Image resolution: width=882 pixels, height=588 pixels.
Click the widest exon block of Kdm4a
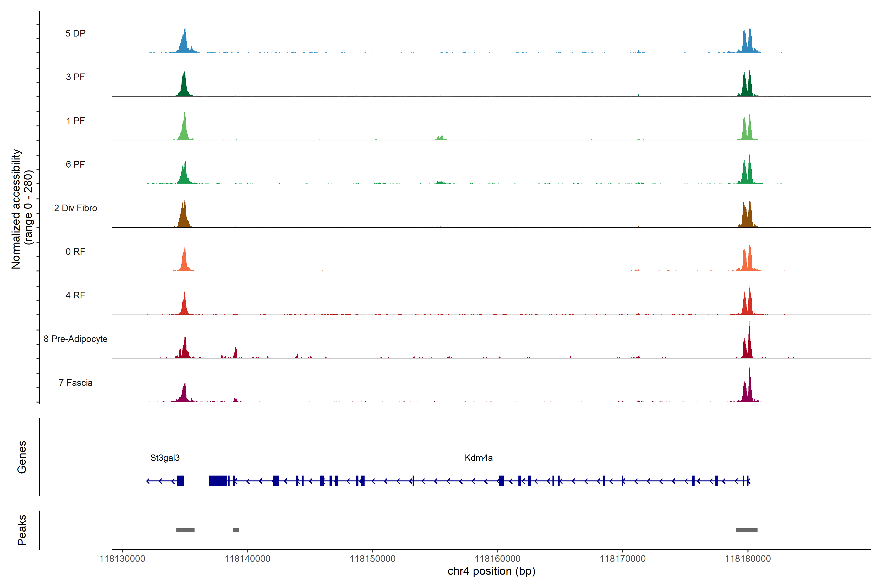click(x=218, y=481)
